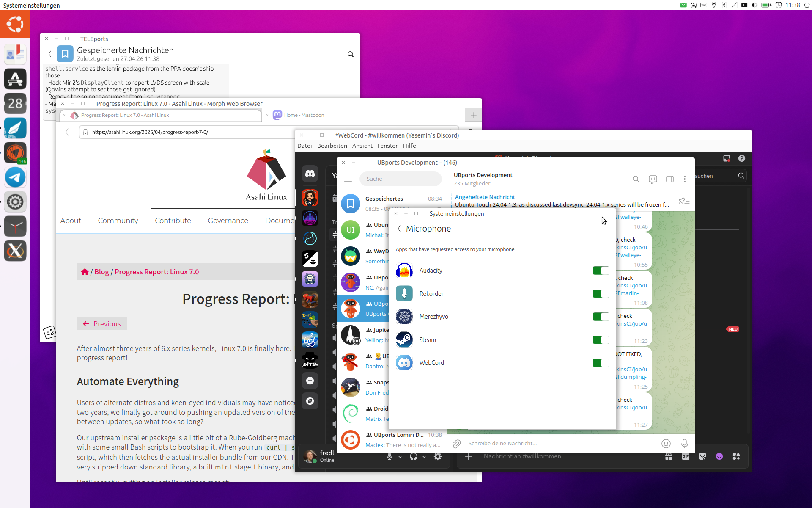
Task: Expand headphone output options in WebCord
Action: [424, 456]
